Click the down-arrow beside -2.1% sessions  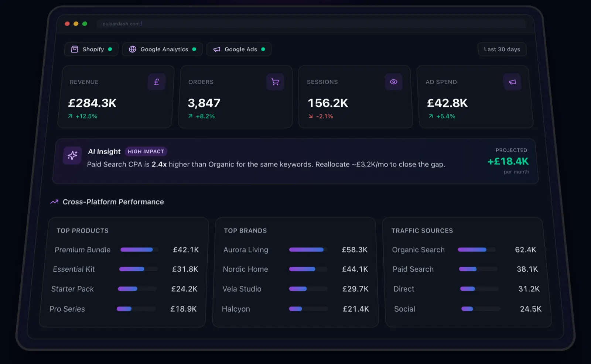[x=311, y=116]
